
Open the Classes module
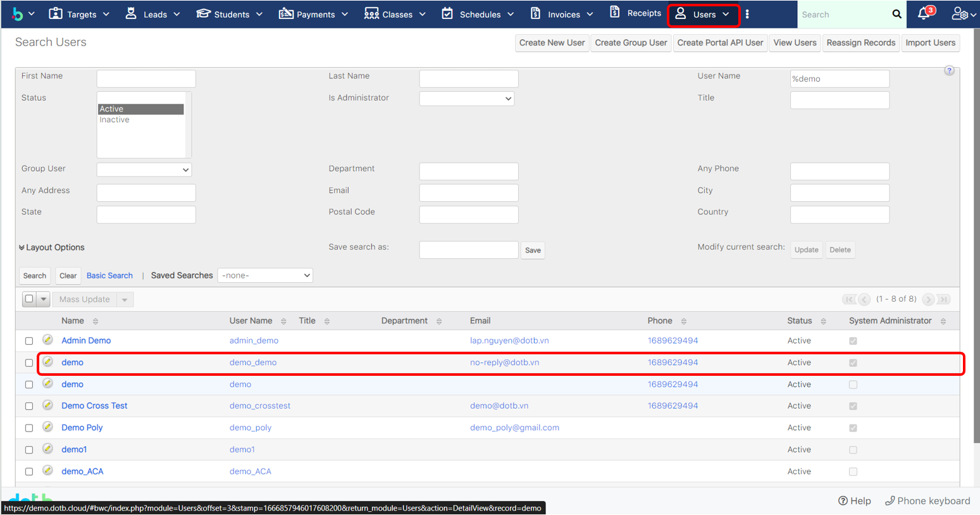tap(397, 15)
